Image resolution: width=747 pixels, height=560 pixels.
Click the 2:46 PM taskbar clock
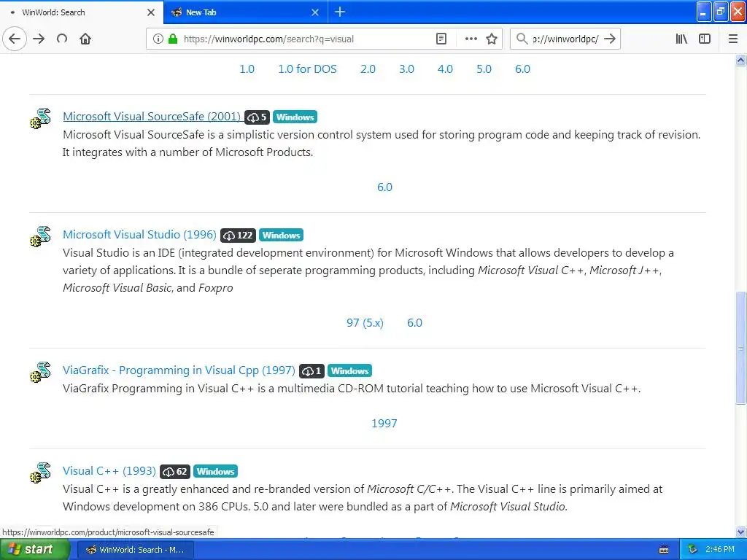(720, 550)
